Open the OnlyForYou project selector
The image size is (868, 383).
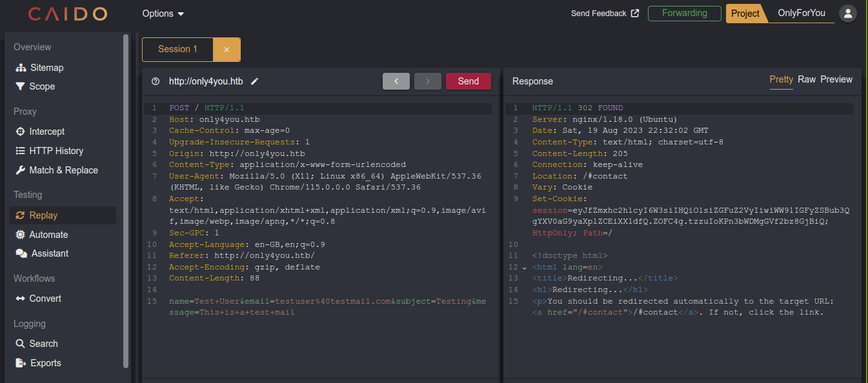coord(801,13)
